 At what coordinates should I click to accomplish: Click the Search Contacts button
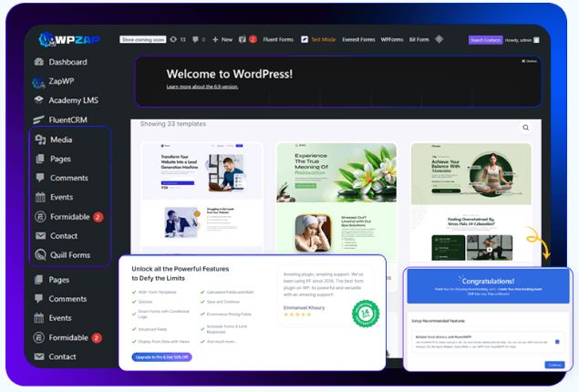[x=484, y=40]
